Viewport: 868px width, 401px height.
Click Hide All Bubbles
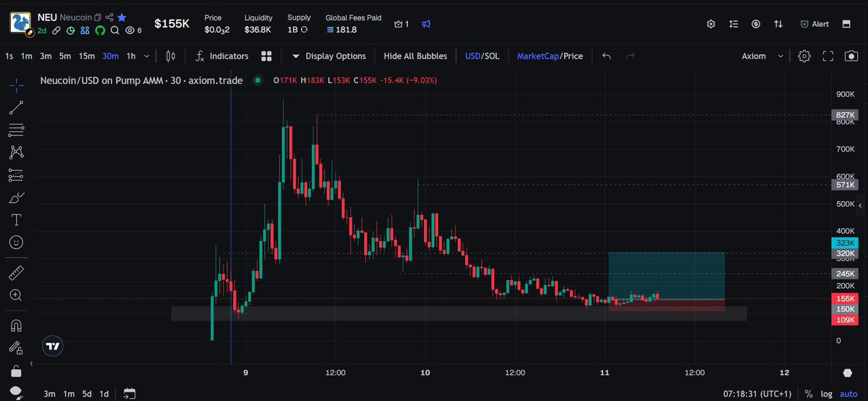(x=415, y=56)
